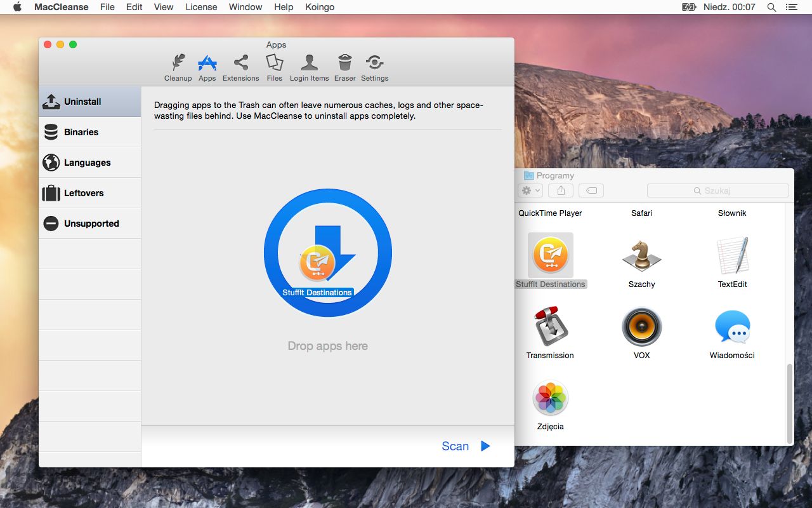Select Binaries in the sidebar
Image resolution: width=812 pixels, height=508 pixels.
tap(89, 132)
